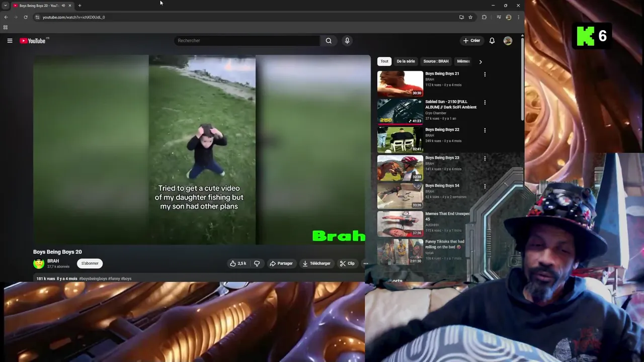Open Chrome three-dot menu

(518, 17)
